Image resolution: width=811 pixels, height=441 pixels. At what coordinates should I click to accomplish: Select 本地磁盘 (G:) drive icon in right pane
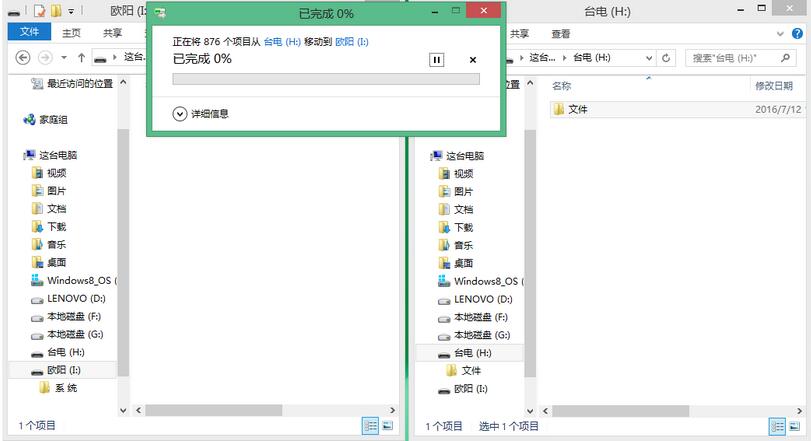[444, 337]
